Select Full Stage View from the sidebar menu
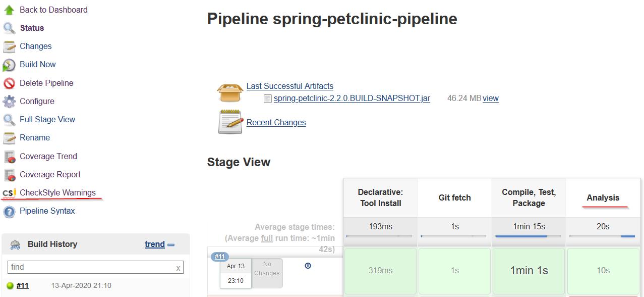Image resolution: width=644 pixels, height=297 pixels. pos(48,119)
